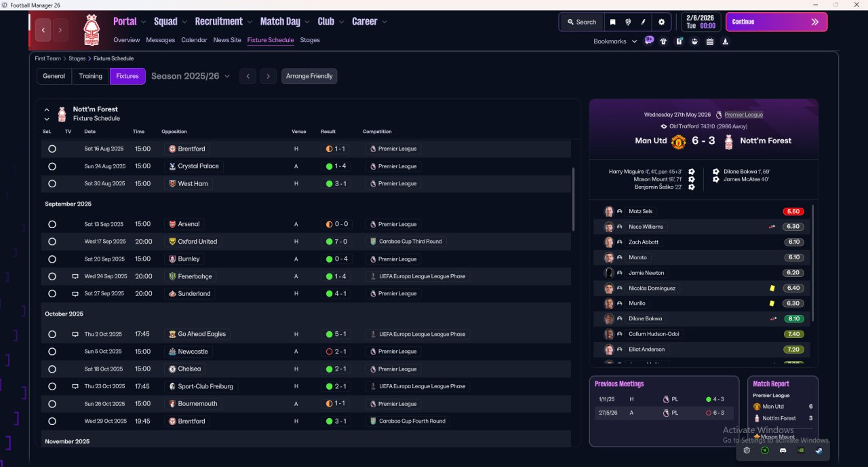Click the green Razer icon in system tray
This screenshot has height=467, width=868.
765,450
